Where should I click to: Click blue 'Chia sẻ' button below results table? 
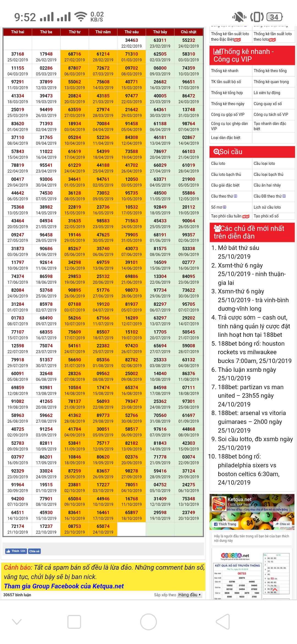34,551
